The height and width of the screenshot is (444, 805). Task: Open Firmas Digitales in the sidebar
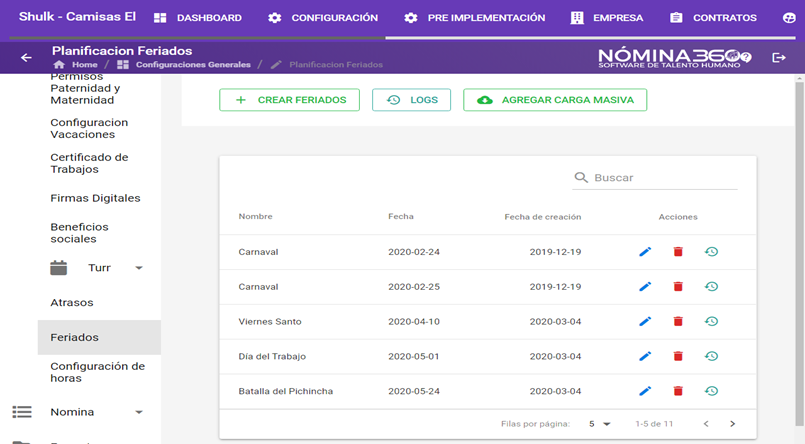point(95,198)
